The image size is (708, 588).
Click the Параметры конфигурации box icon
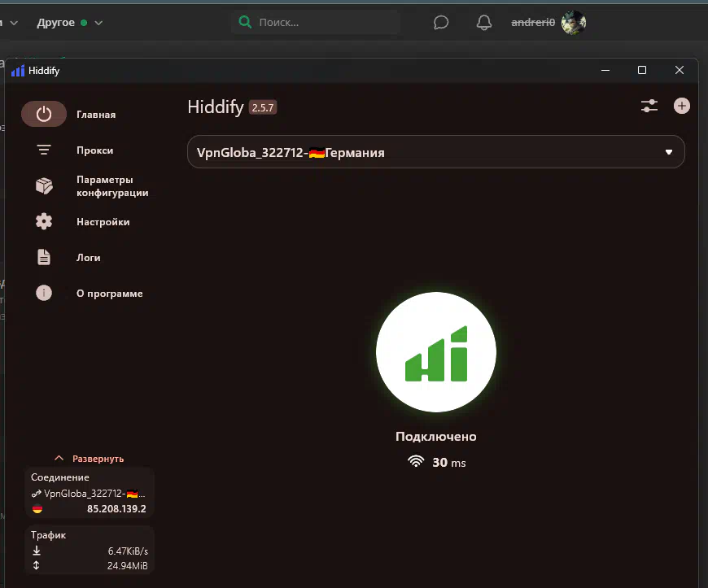(44, 185)
